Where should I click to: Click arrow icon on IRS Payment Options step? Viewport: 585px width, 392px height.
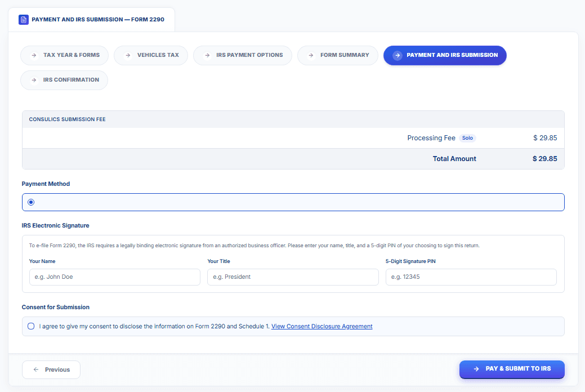[x=207, y=55]
